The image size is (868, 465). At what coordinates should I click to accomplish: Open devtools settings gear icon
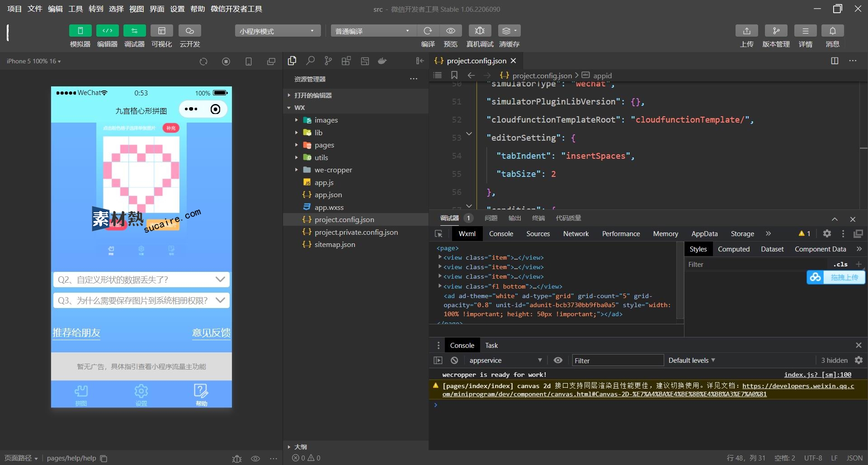point(827,233)
